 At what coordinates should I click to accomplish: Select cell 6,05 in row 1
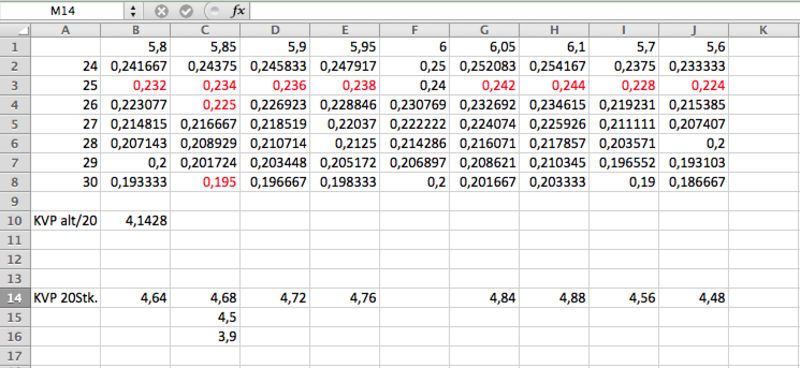pyautogui.click(x=484, y=47)
